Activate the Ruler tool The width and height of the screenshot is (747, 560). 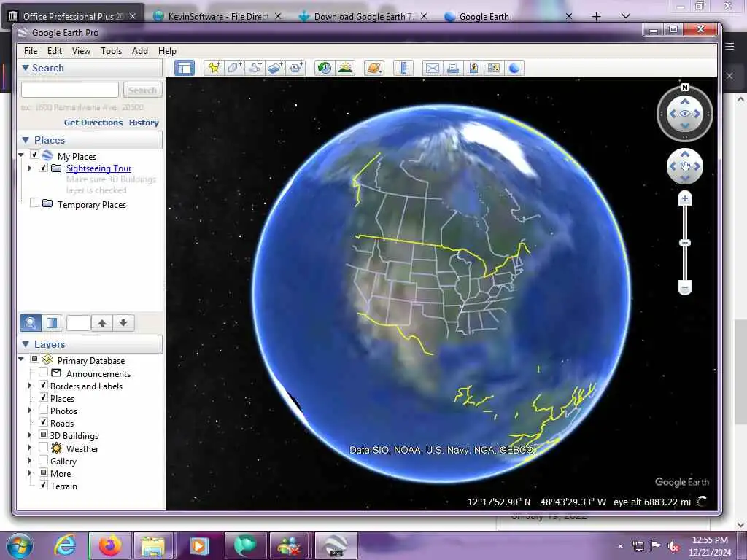(x=403, y=68)
